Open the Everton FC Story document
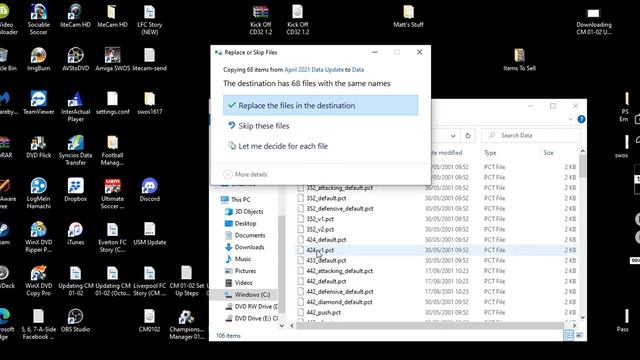640x360 pixels. pyautogui.click(x=112, y=238)
